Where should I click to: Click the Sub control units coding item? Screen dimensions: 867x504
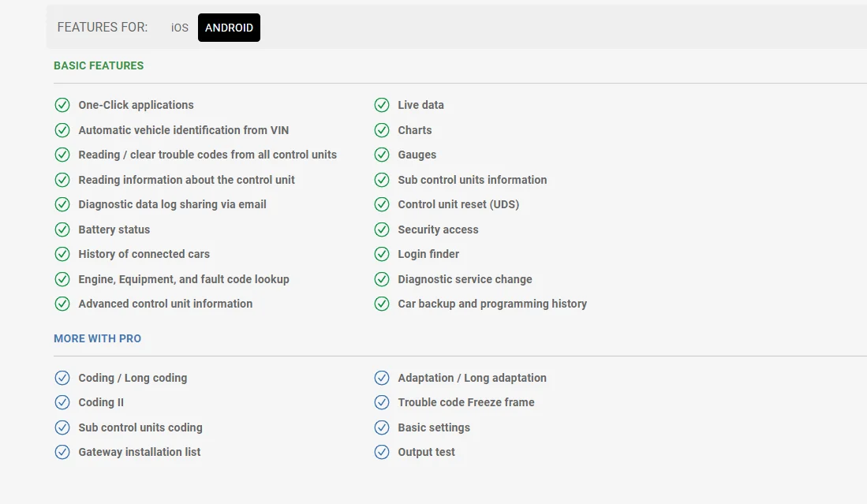140,427
